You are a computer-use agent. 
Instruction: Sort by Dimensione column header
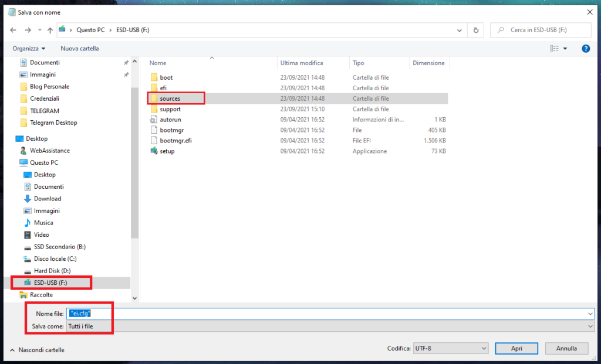tap(428, 63)
